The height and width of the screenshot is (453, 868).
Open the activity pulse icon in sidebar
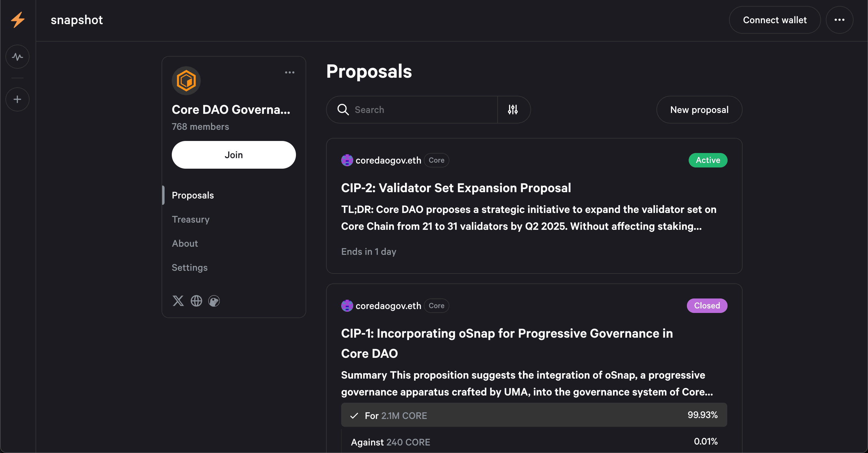17,57
